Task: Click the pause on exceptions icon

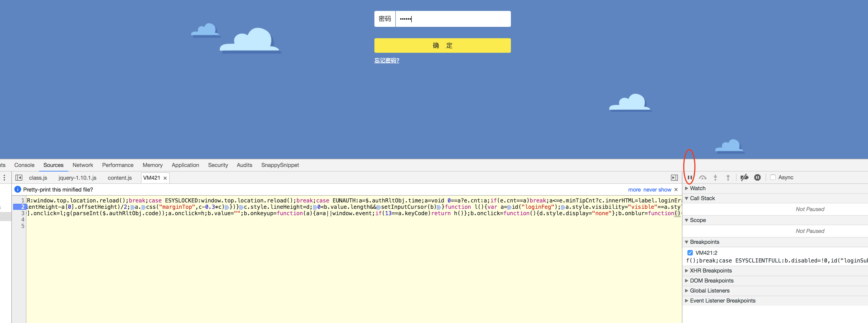Action: (x=757, y=177)
